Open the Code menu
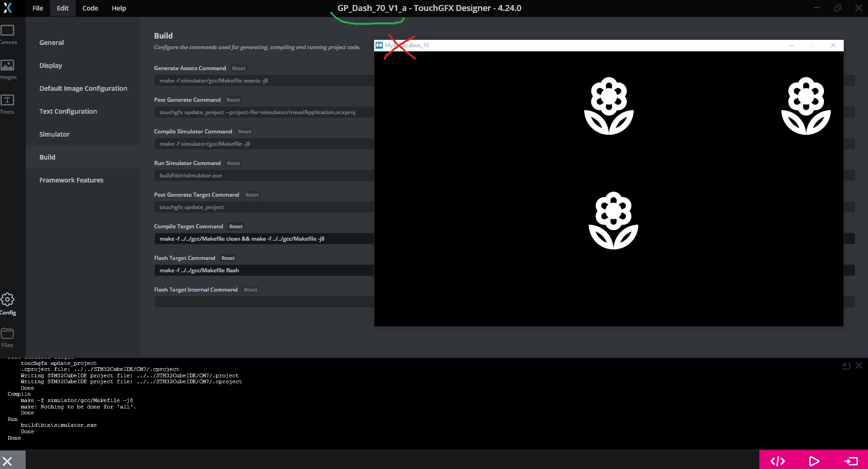The width and height of the screenshot is (868, 469). (90, 8)
